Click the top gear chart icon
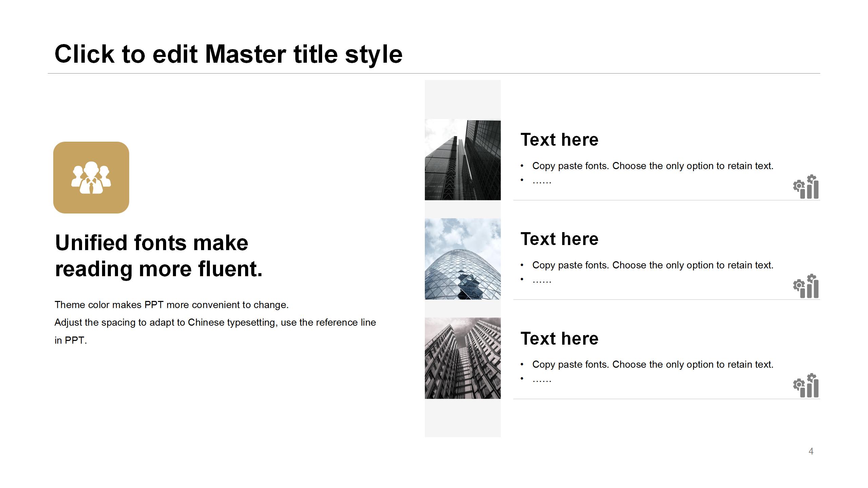This screenshot has height=488, width=868. pyautogui.click(x=806, y=187)
